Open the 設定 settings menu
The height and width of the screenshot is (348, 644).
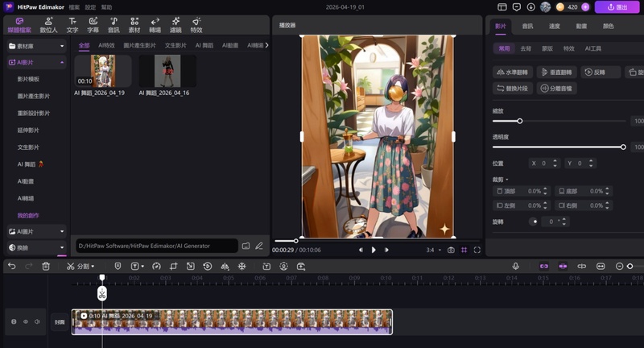click(x=90, y=7)
